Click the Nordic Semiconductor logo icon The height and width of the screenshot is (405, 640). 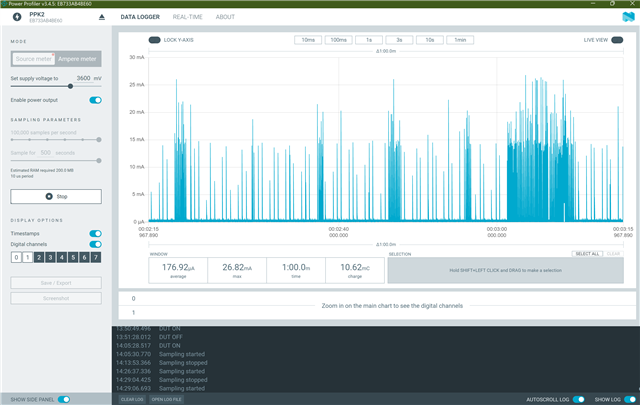coord(628,17)
